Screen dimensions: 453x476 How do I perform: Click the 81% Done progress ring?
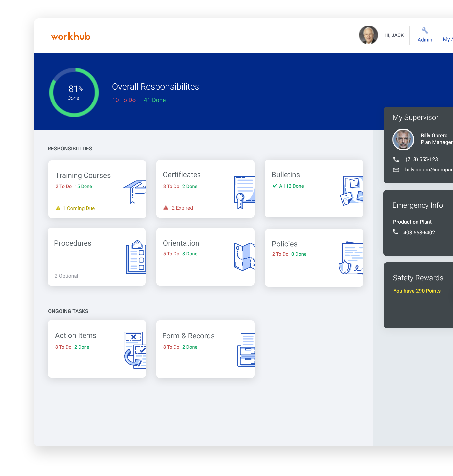pos(74,93)
